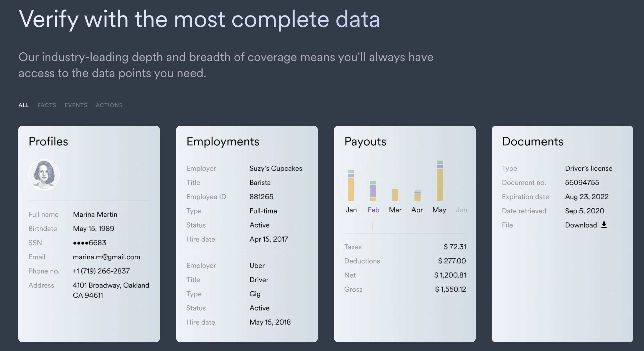Select the EVENTS tab
This screenshot has width=644, height=351.
click(x=76, y=105)
